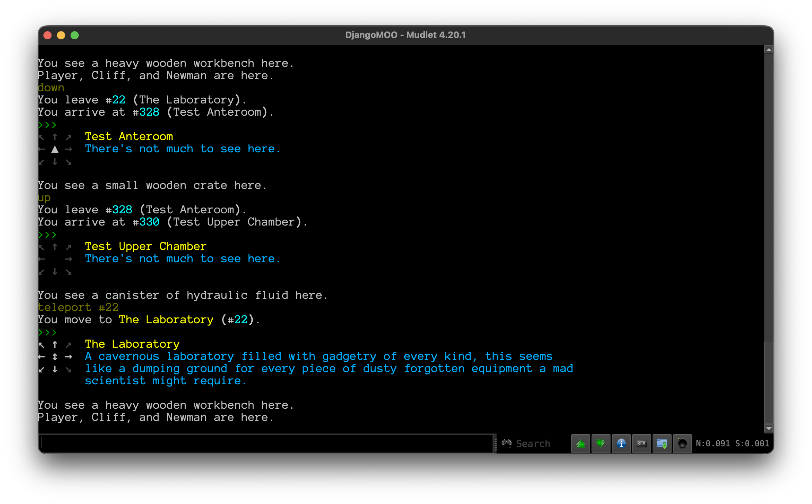Click the last "Player, Cliff, and Newman are here." line

(x=156, y=417)
